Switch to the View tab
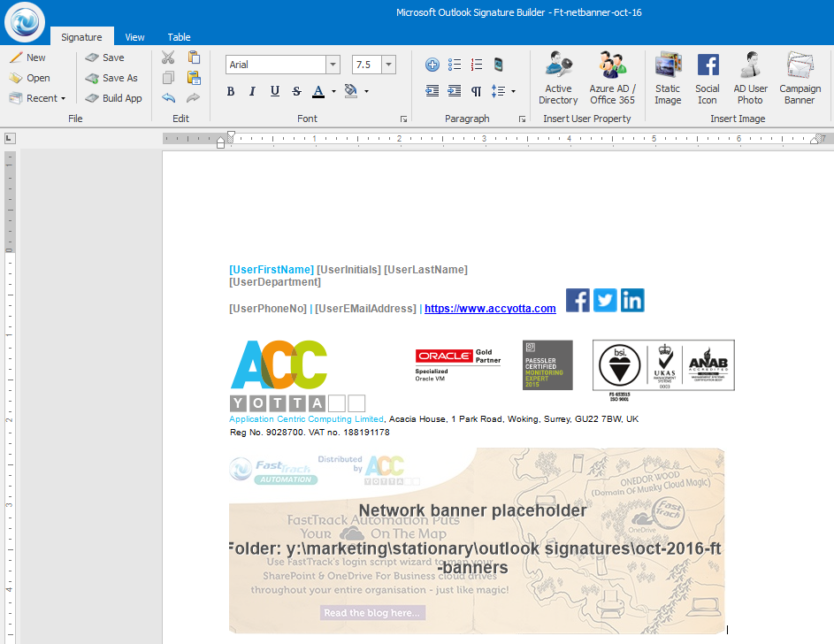Viewport: 834px width, 644px height. point(134,37)
